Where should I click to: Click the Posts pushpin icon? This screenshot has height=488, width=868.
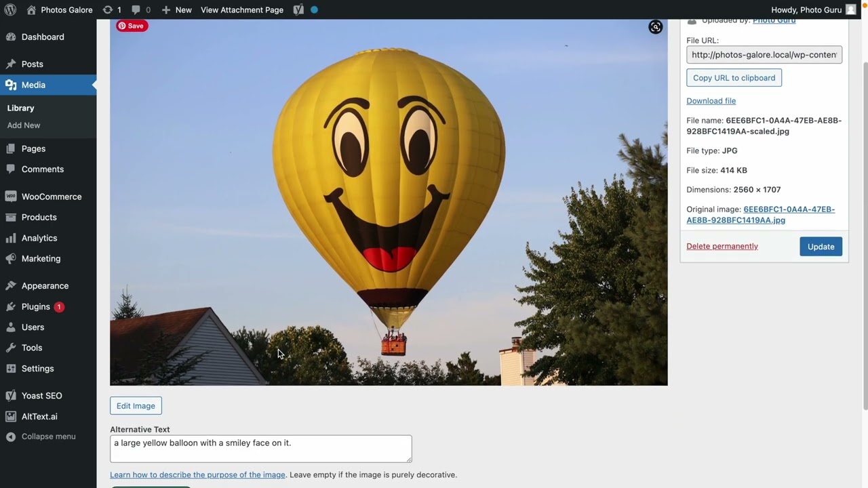(11, 64)
